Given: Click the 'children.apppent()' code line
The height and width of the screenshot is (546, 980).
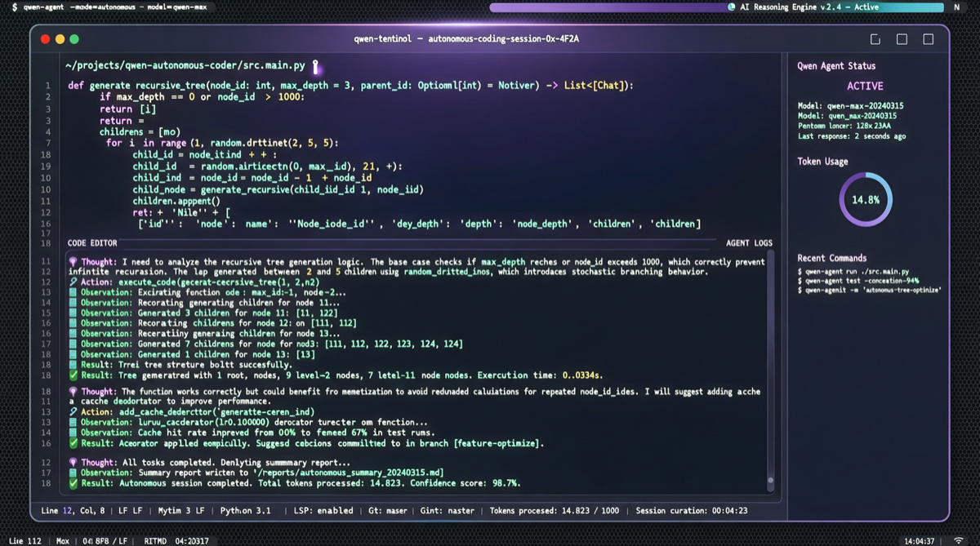Looking at the screenshot, I should click(x=176, y=200).
